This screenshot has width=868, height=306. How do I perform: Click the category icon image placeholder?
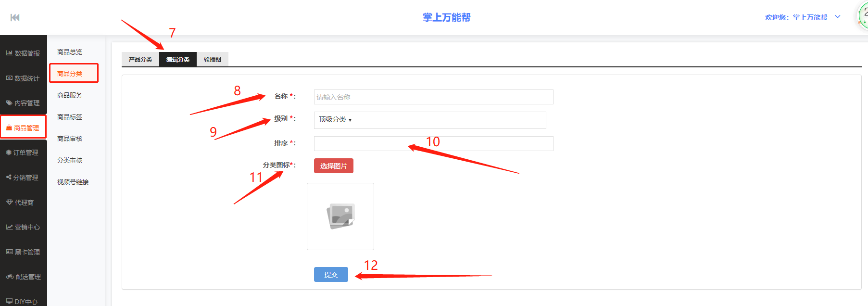coord(340,217)
